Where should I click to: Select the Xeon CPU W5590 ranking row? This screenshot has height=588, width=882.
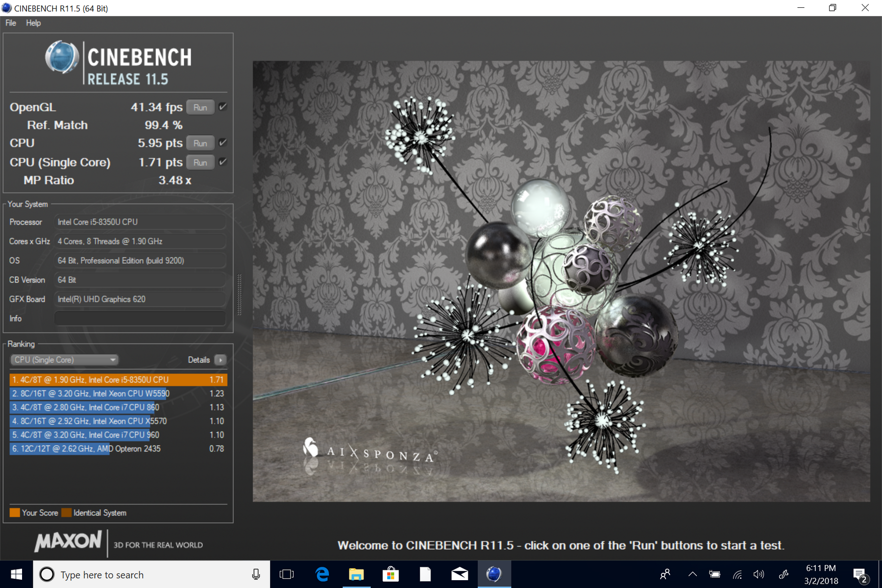118,393
